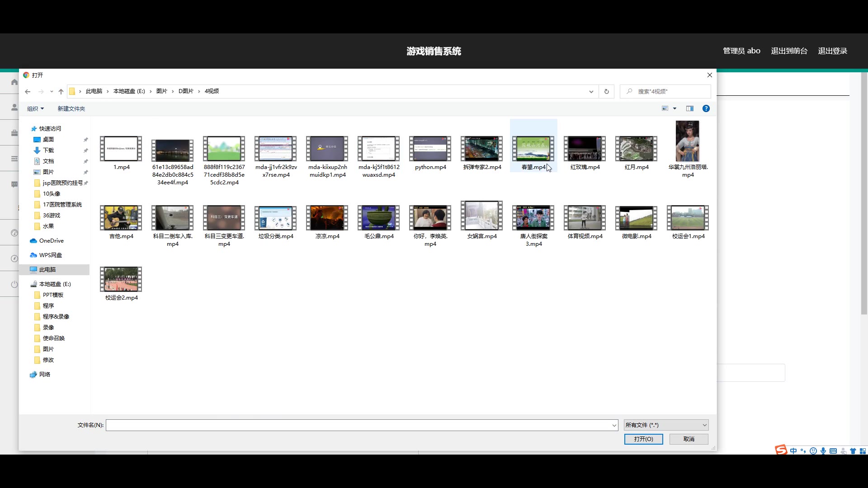The width and height of the screenshot is (868, 488).
Task: Select the OneDrive entry in sidebar
Action: [x=51, y=241]
